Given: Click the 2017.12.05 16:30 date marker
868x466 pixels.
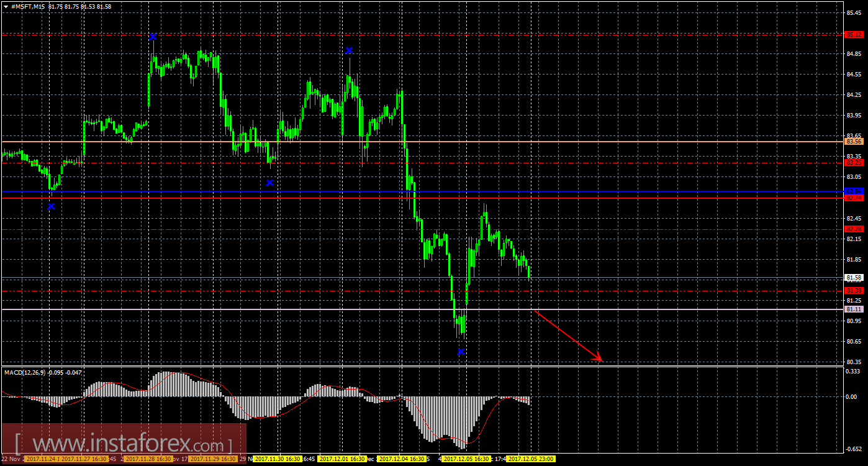Looking at the screenshot, I should (467, 459).
